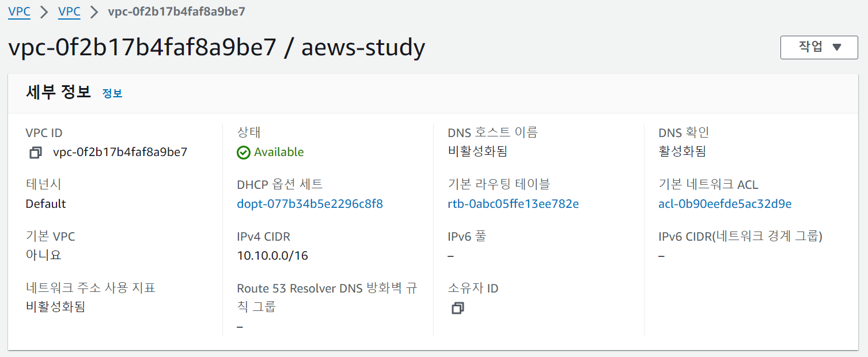This screenshot has height=357, width=868.
Task: Click the IPv4 CIDR label
Action: tap(264, 236)
